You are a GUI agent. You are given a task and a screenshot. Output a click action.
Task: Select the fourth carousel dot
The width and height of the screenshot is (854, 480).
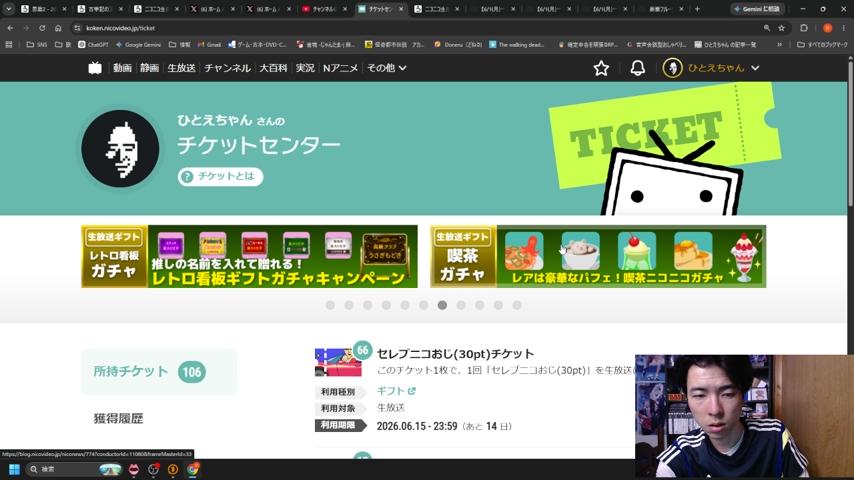point(386,305)
